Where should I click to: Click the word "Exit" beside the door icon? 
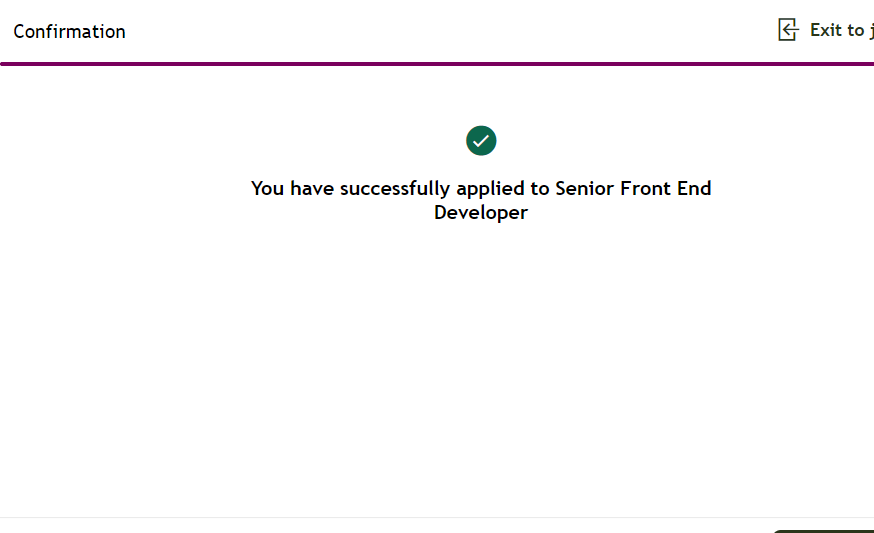(825, 30)
